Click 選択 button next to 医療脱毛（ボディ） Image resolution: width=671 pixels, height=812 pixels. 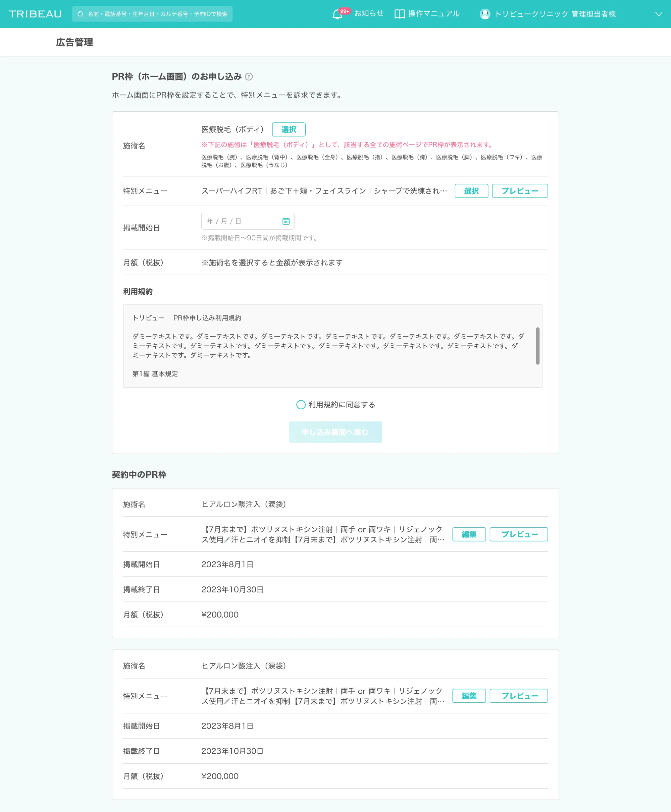click(x=288, y=129)
